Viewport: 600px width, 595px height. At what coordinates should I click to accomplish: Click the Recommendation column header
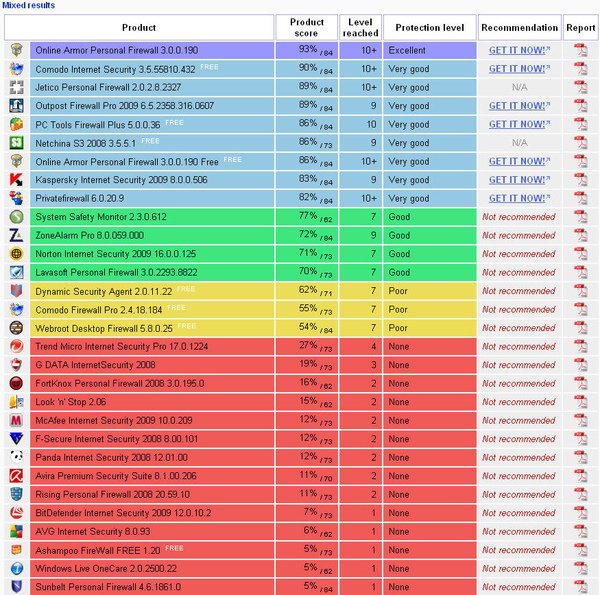pyautogui.click(x=519, y=28)
